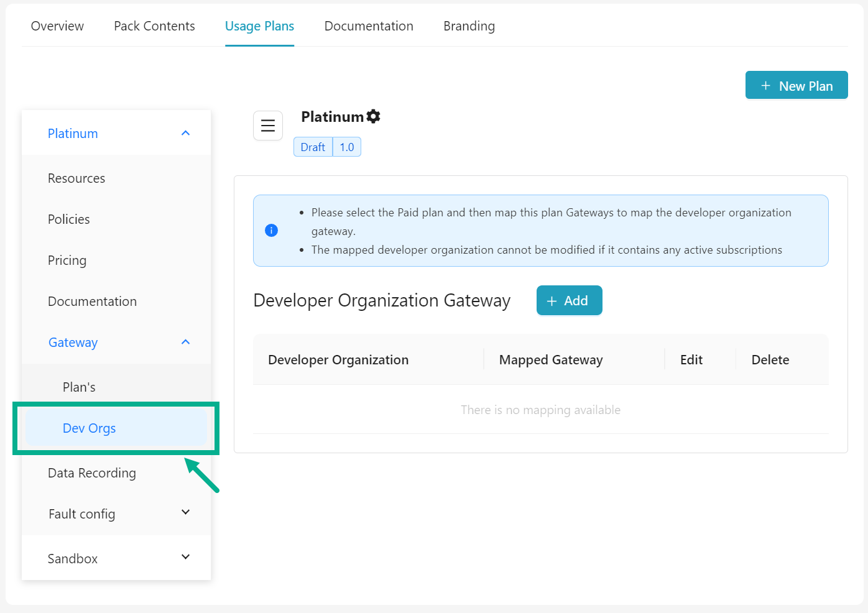The width and height of the screenshot is (868, 613).
Task: Select Dev Orgs in the sidebar
Action: pyautogui.click(x=90, y=428)
